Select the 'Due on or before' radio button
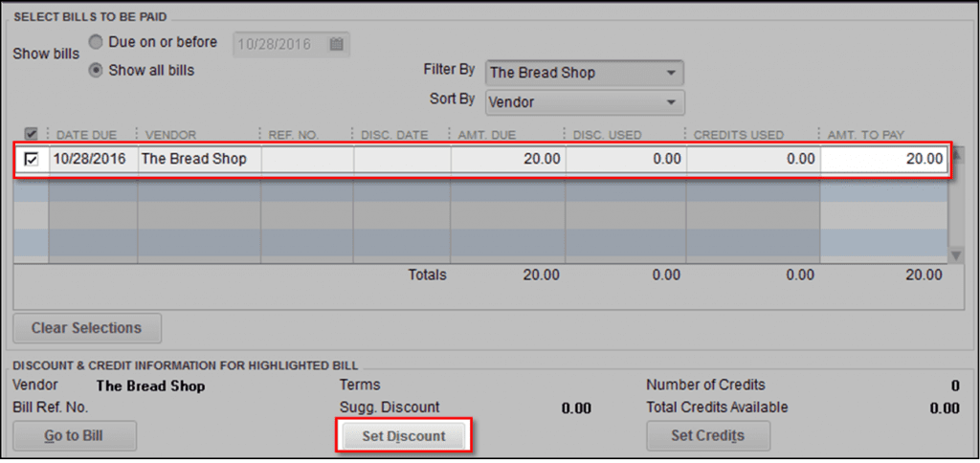 click(96, 43)
